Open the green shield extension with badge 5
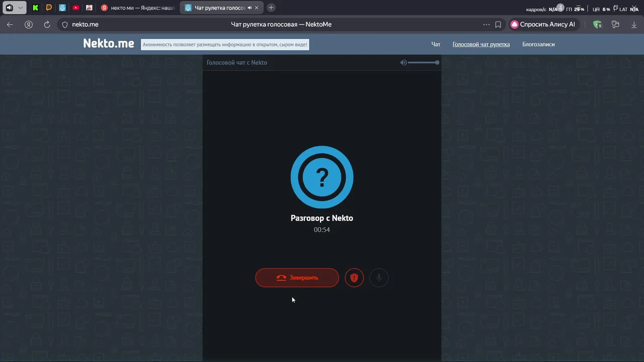644x362 pixels. point(597,24)
